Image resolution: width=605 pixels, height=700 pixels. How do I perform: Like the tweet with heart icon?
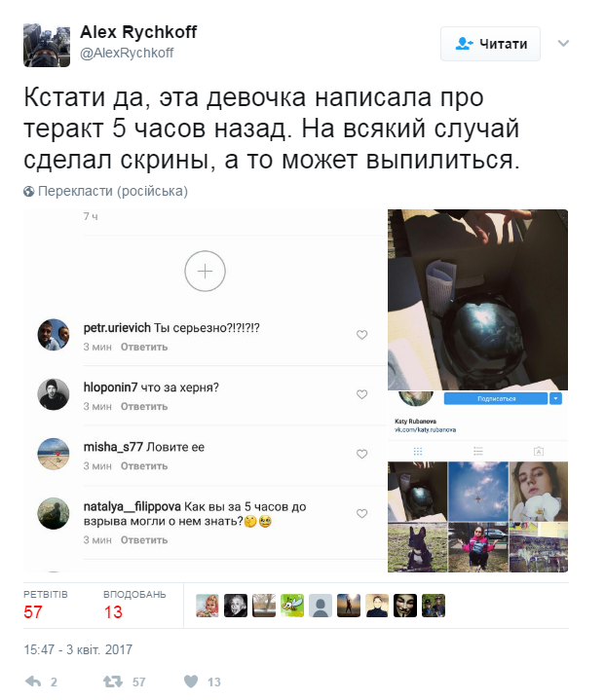191,682
